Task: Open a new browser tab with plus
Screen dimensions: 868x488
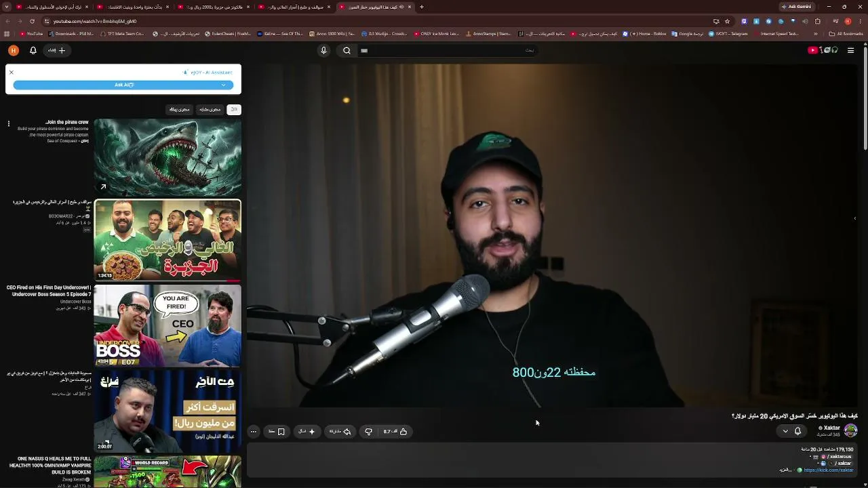Action: [x=422, y=7]
